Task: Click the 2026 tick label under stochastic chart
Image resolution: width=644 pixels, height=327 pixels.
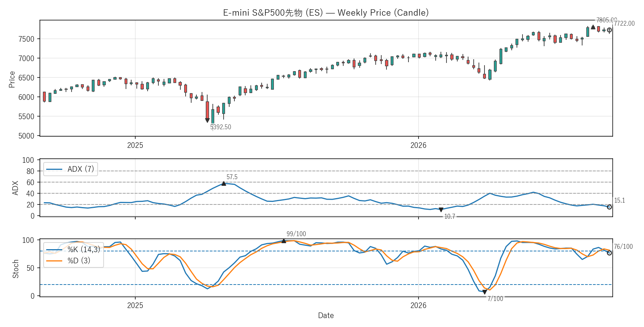Action: point(418,305)
